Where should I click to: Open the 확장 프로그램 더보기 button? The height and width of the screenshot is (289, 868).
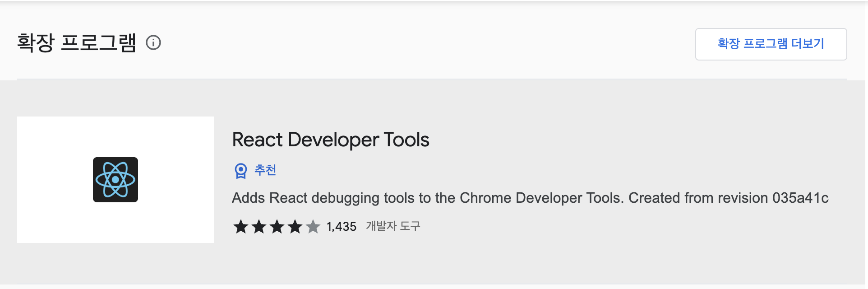[771, 44]
